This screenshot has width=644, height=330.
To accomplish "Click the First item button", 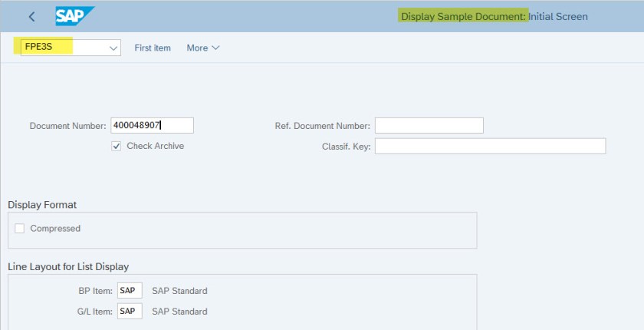I will [153, 48].
